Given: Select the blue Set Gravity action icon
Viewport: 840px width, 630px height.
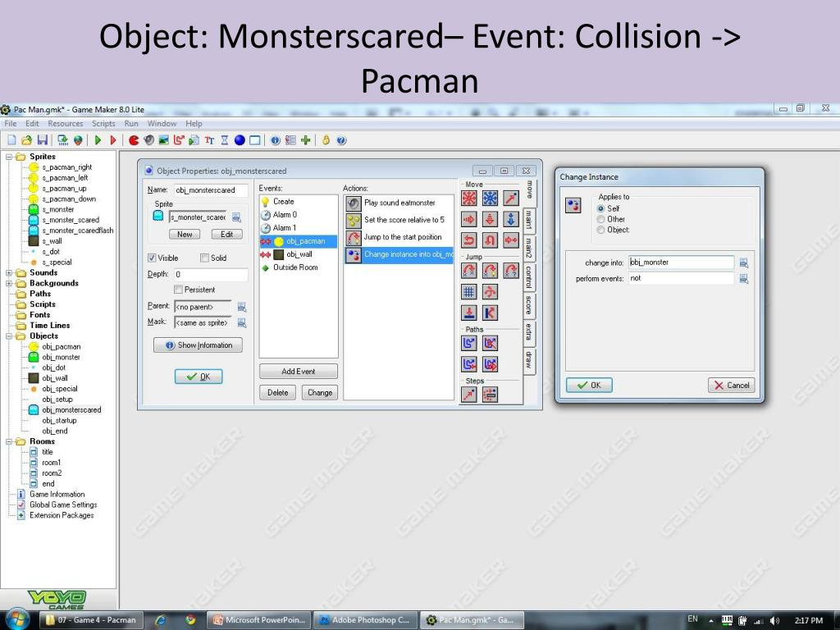Looking at the screenshot, I should [510, 219].
